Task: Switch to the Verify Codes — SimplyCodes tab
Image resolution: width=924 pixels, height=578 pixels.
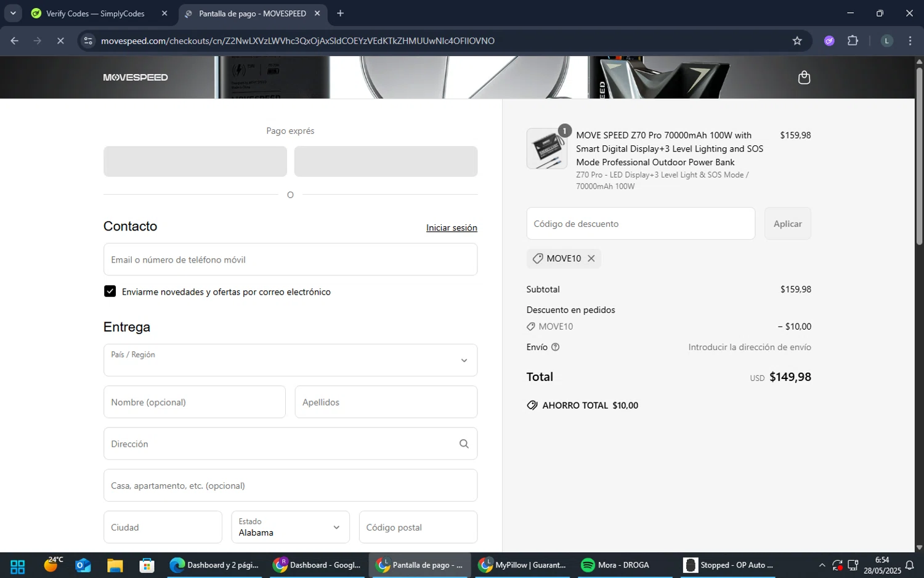Action: [95, 14]
